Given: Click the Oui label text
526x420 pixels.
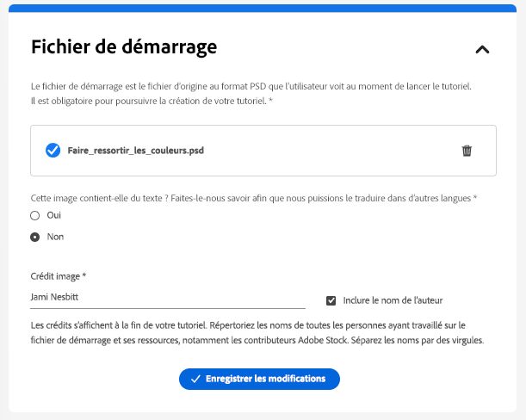Looking at the screenshot, I should pyautogui.click(x=54, y=215).
